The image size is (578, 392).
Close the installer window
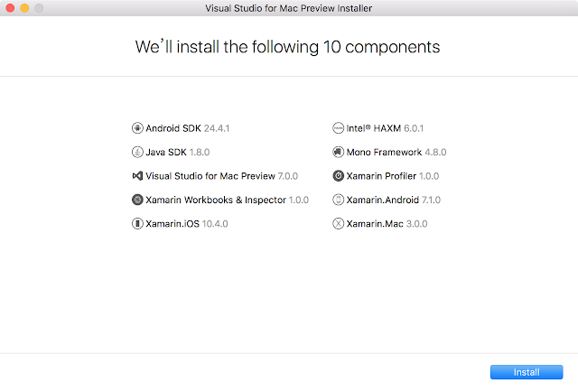pyautogui.click(x=10, y=8)
